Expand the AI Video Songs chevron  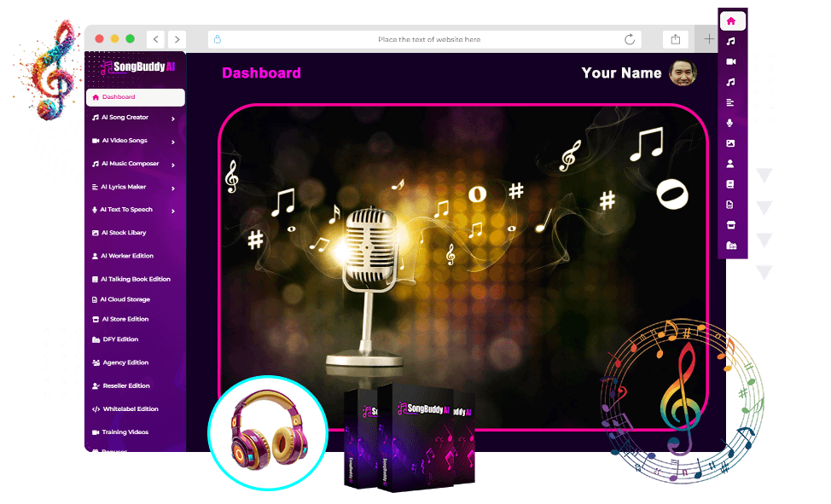(x=173, y=142)
